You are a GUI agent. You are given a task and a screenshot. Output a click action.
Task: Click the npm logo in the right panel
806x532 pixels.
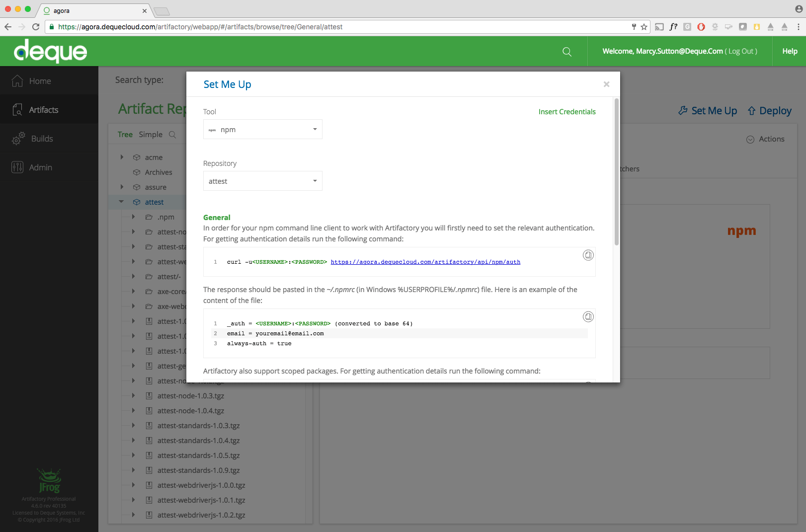pyautogui.click(x=741, y=230)
